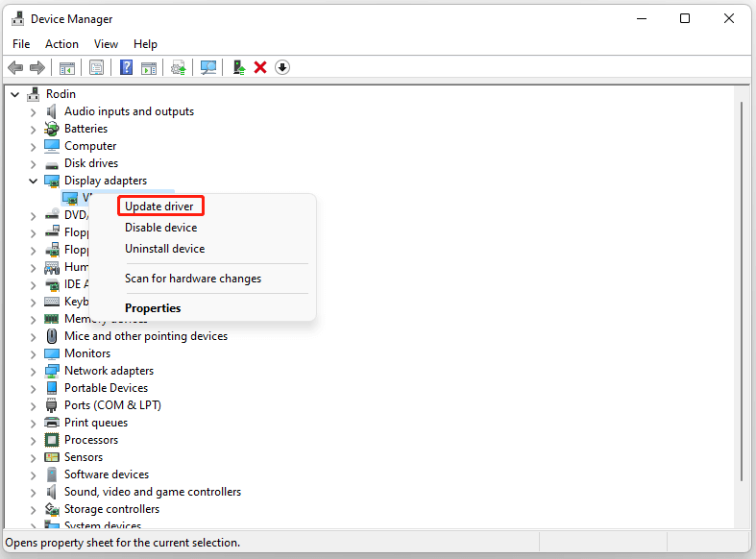Viewport: 756px width, 559px height.
Task: Click the Computer monitor icon
Action: (x=52, y=146)
